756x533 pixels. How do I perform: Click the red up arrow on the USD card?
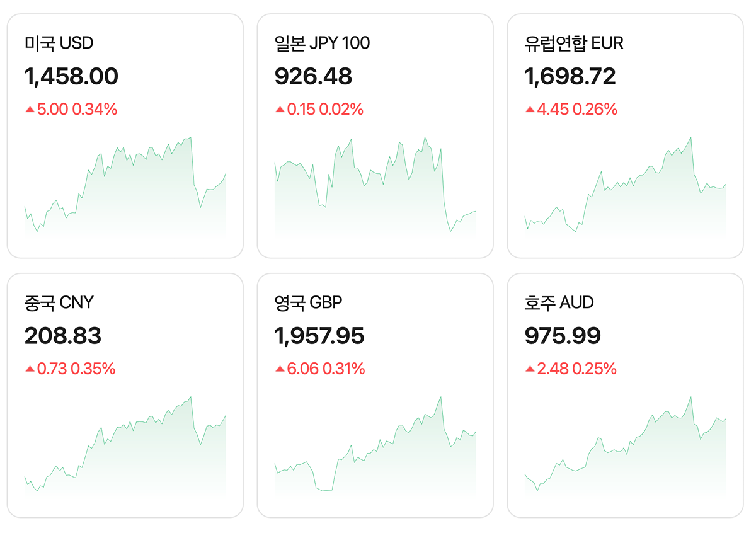tap(29, 110)
